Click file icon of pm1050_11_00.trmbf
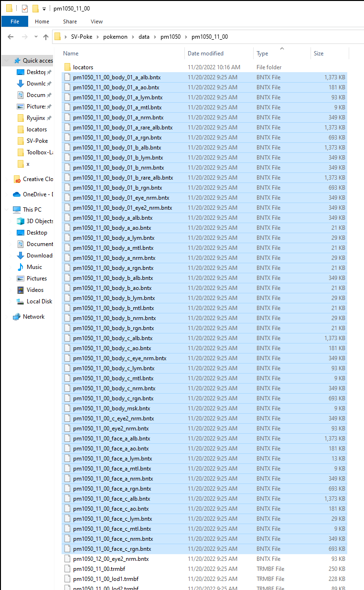Viewport: 364px width, 590px height. pyautogui.click(x=67, y=569)
